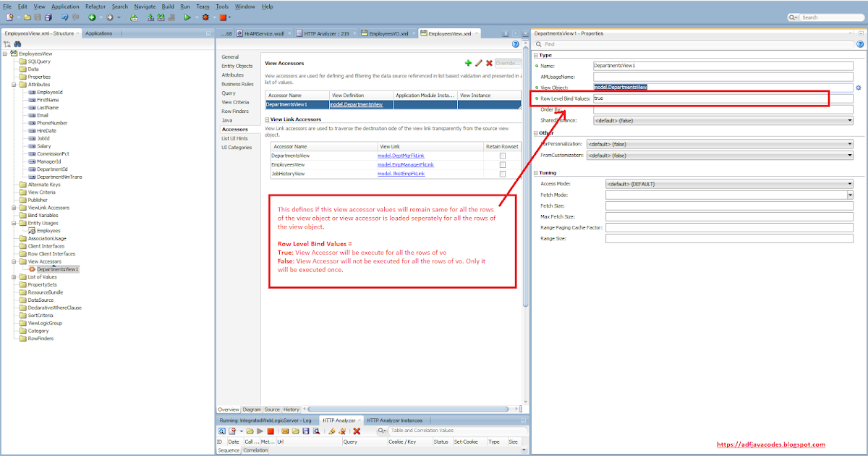Add a new view accessor with the green plus icon
Image resolution: width=868 pixels, height=456 pixels.
point(468,63)
